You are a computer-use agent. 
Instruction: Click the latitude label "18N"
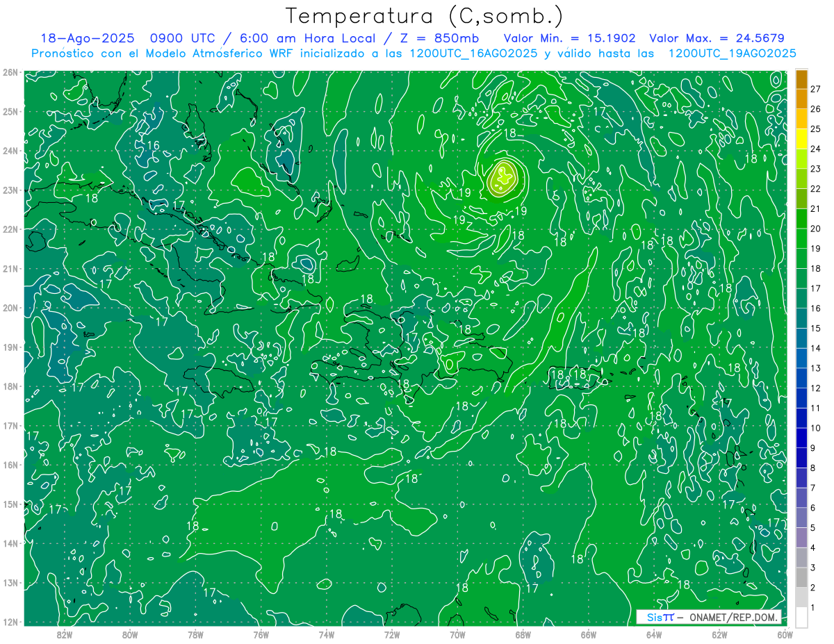click(10, 386)
